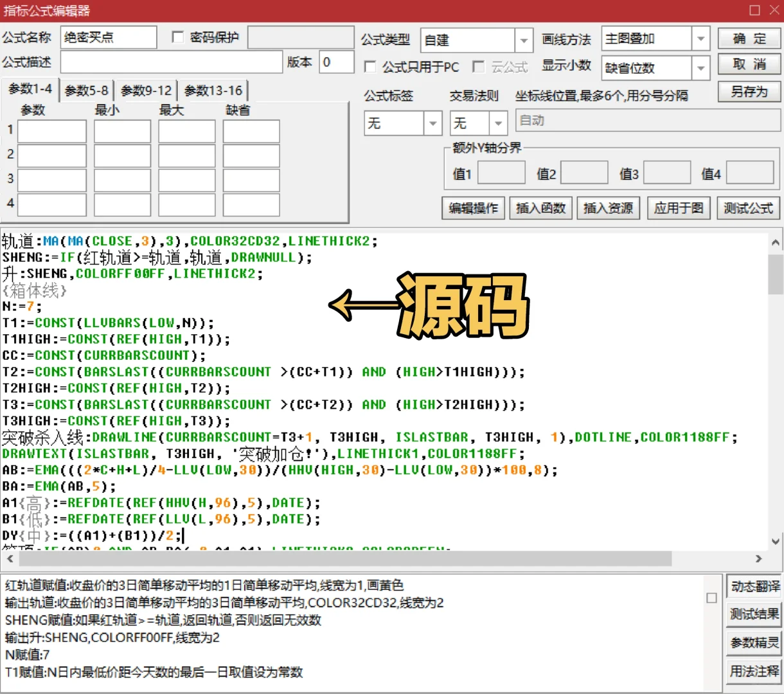
Task: Click 动态翻译 on the right panel
Action: pos(753,586)
